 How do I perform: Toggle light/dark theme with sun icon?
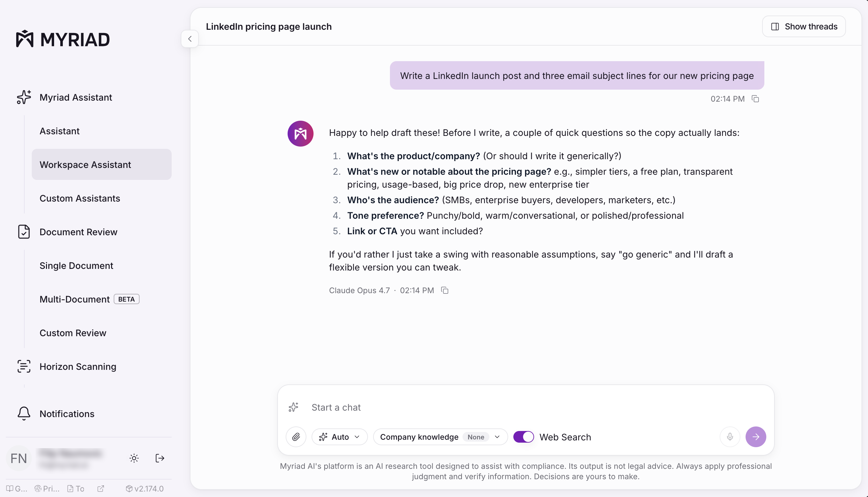[x=134, y=458]
